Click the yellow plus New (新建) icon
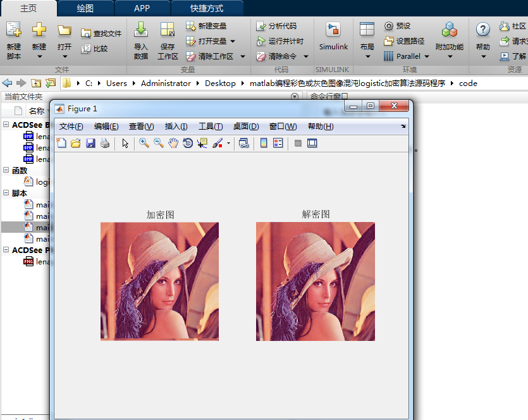528x420 pixels. (39, 30)
